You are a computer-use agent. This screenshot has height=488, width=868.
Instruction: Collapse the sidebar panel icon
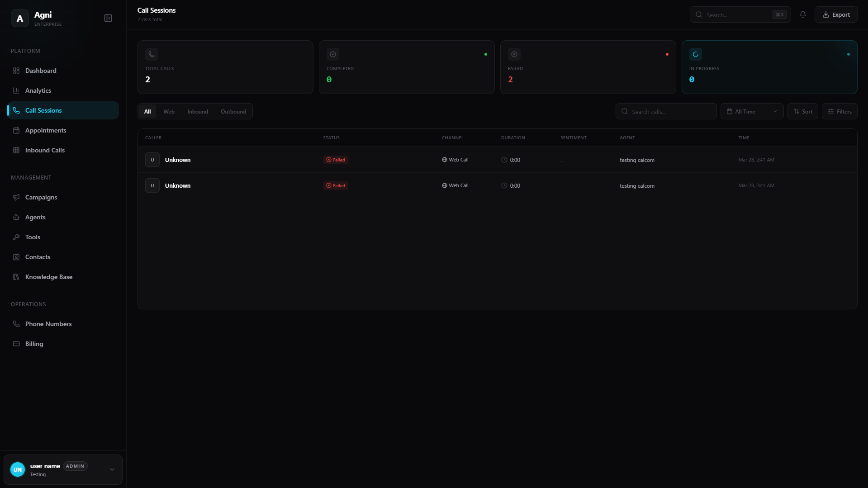point(108,18)
